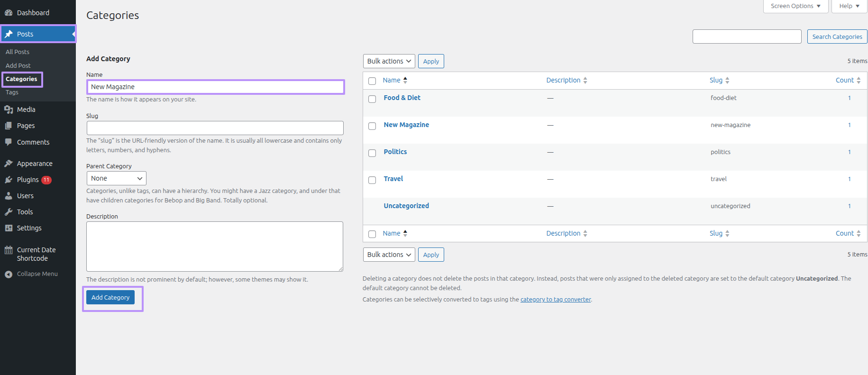The width and height of the screenshot is (868, 375).
Task: Expand the top Bulk actions dropdown
Action: coord(389,61)
